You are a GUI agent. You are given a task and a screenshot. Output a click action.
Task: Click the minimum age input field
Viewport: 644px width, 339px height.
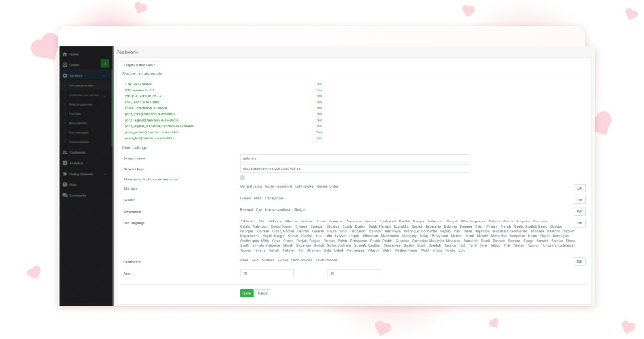267,273
